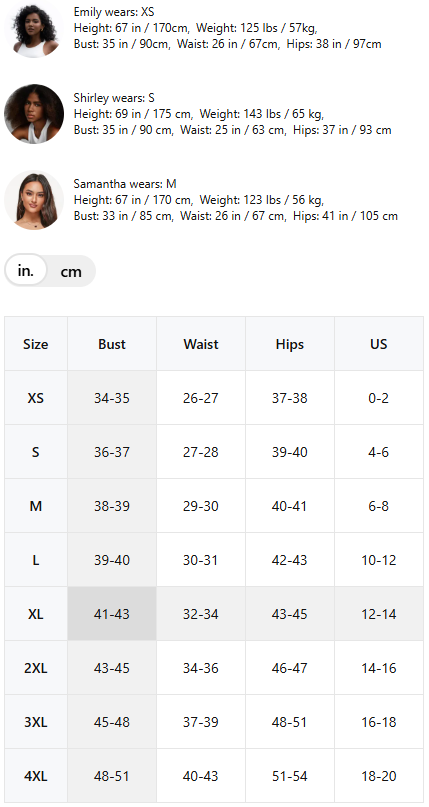The image size is (429, 807).
Task: Open Emily's model avatar photo
Action: pyautogui.click(x=33, y=28)
